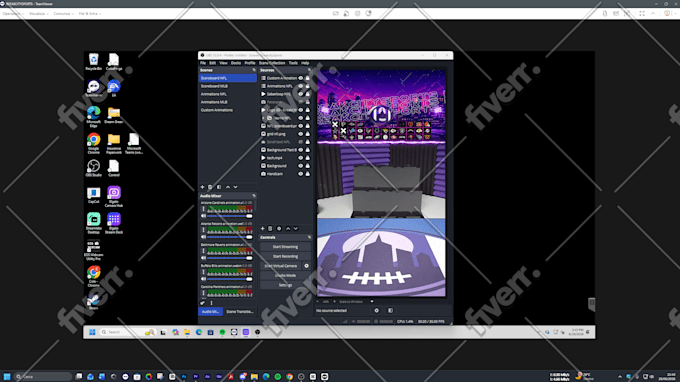Toggle visibility of Handcam source
680x382 pixels.
[301, 174]
